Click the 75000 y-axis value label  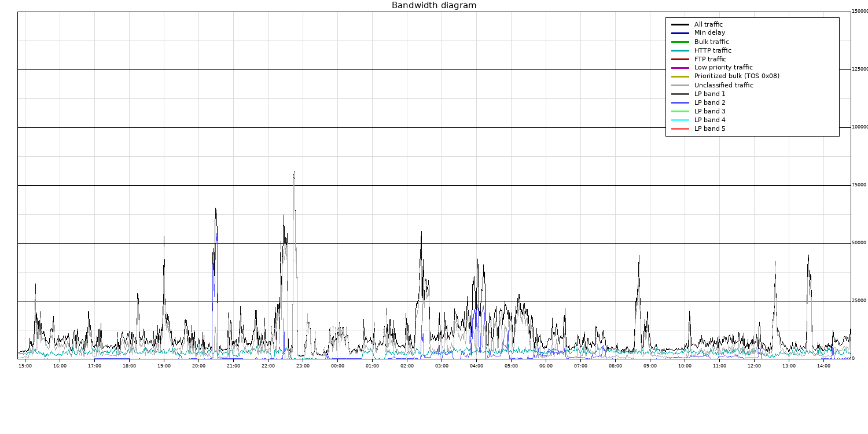(859, 185)
